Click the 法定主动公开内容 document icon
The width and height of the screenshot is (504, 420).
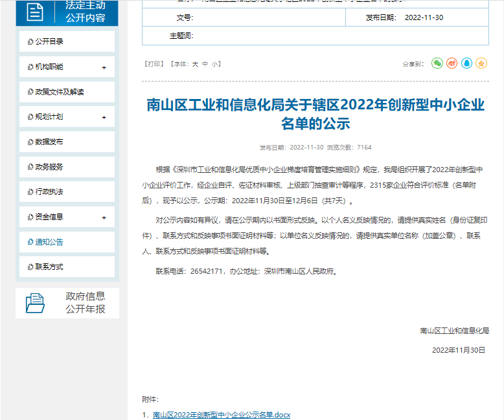[36, 12]
